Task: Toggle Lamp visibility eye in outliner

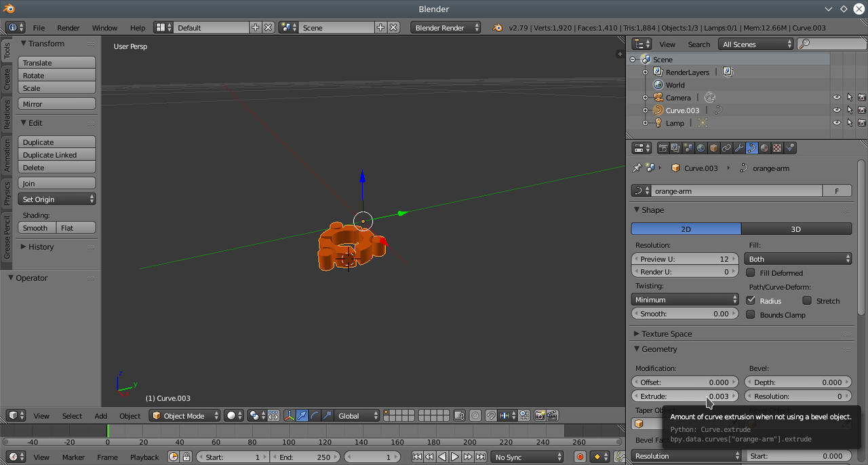Action: point(837,123)
